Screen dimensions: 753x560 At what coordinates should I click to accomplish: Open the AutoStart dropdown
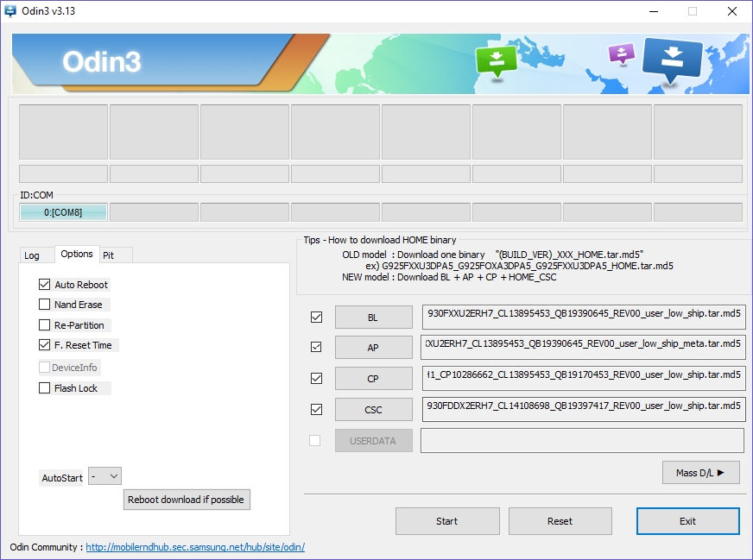(x=104, y=476)
